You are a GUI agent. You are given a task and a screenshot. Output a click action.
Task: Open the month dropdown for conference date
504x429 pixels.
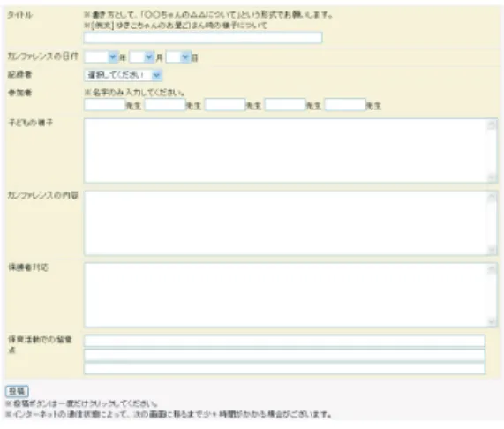pyautogui.click(x=142, y=57)
